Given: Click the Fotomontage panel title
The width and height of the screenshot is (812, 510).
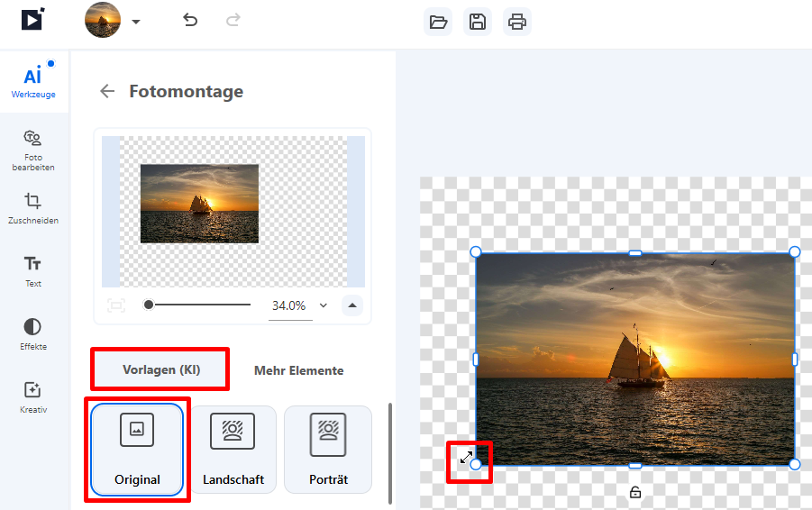Looking at the screenshot, I should click(187, 91).
